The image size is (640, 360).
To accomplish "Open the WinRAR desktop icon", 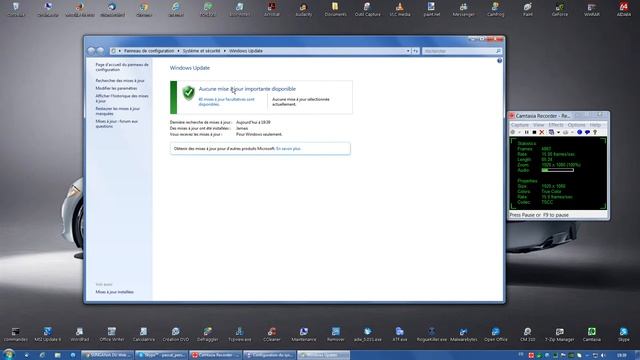I will coord(591,10).
